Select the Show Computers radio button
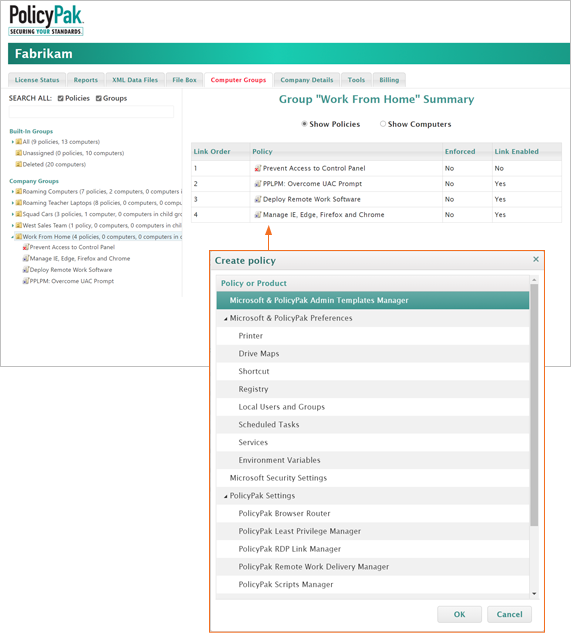The image size is (571, 633). [383, 124]
